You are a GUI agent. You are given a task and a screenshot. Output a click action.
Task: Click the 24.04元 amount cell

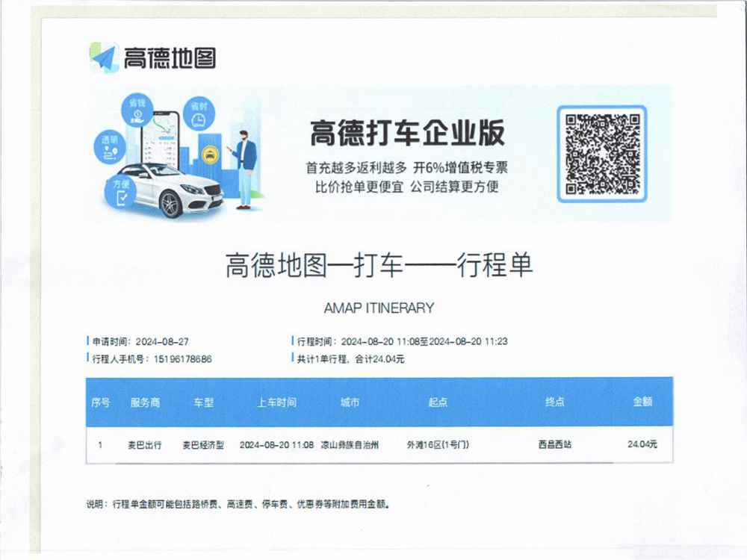tap(642, 444)
